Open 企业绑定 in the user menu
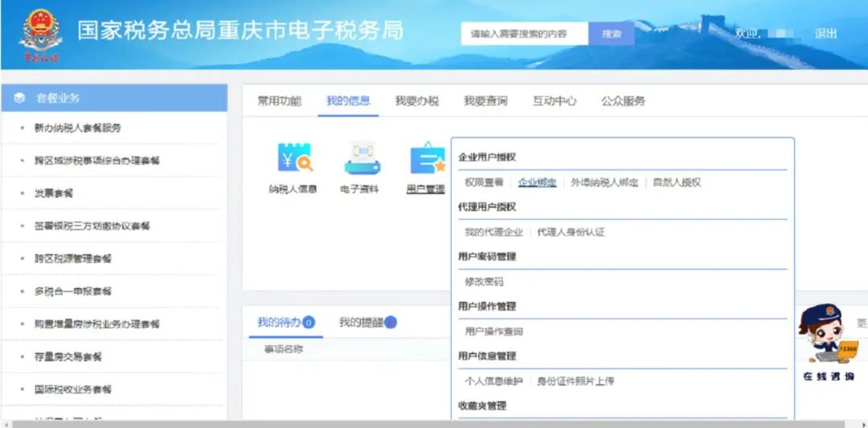 tap(537, 182)
